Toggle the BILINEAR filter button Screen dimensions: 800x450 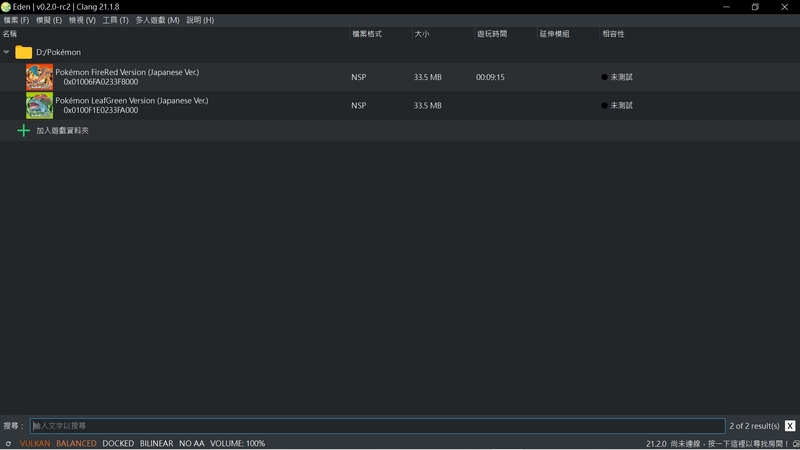(156, 443)
